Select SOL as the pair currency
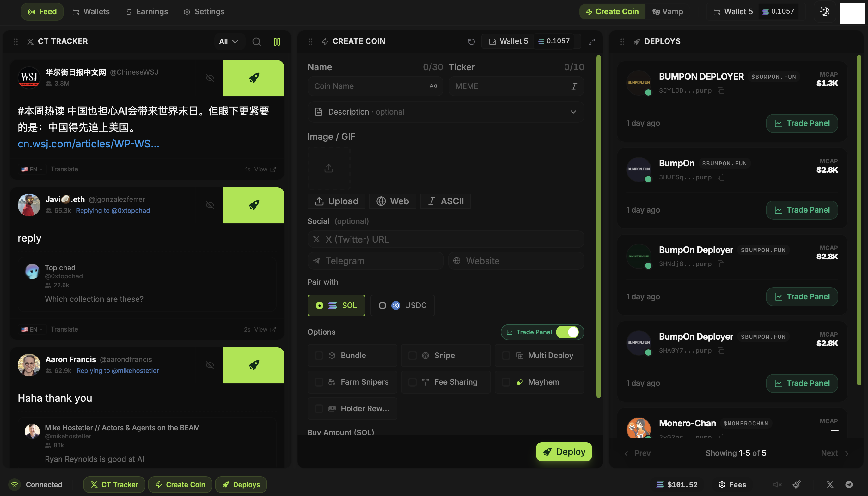 coord(336,305)
